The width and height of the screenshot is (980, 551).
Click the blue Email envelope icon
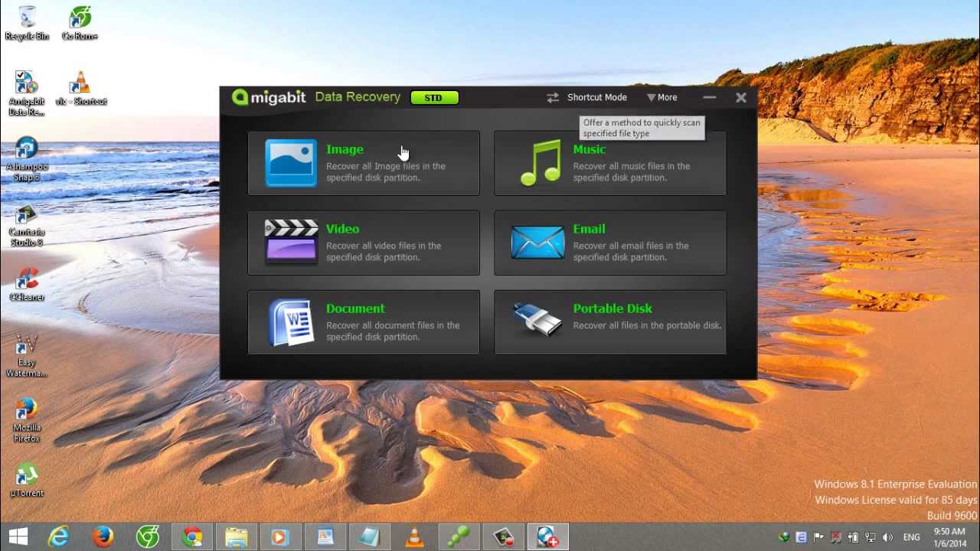(x=537, y=243)
